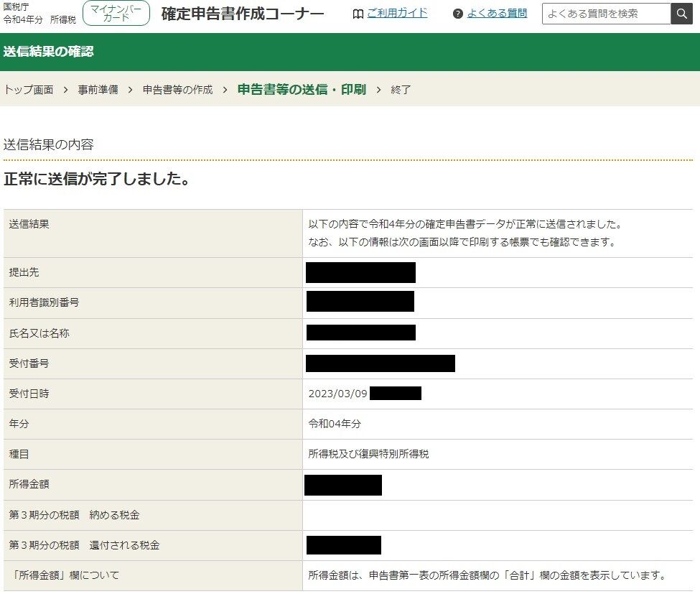Image resolution: width=700 pixels, height=594 pixels.
Task: Click the 確定申告書作成コーナー title
Action: click(243, 14)
